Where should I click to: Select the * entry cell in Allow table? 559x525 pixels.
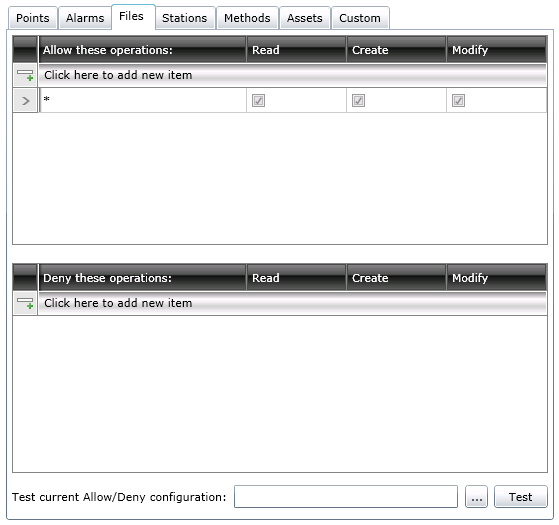click(143, 101)
